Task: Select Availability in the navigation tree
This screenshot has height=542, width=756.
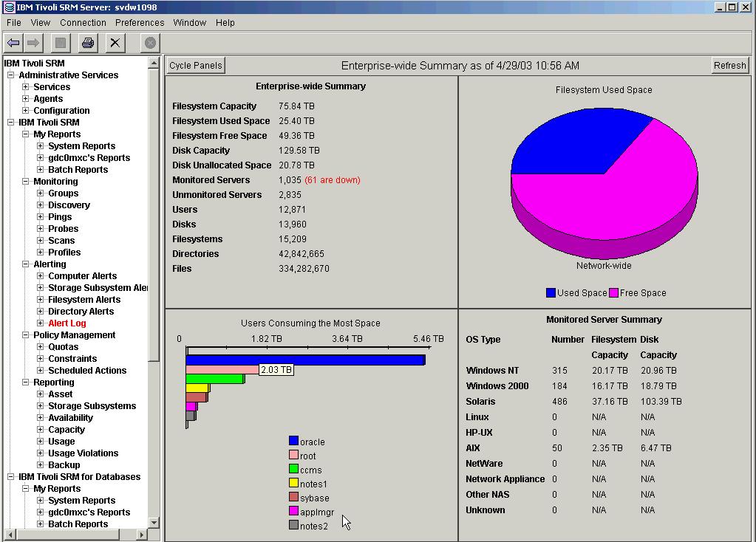Action: (70, 418)
